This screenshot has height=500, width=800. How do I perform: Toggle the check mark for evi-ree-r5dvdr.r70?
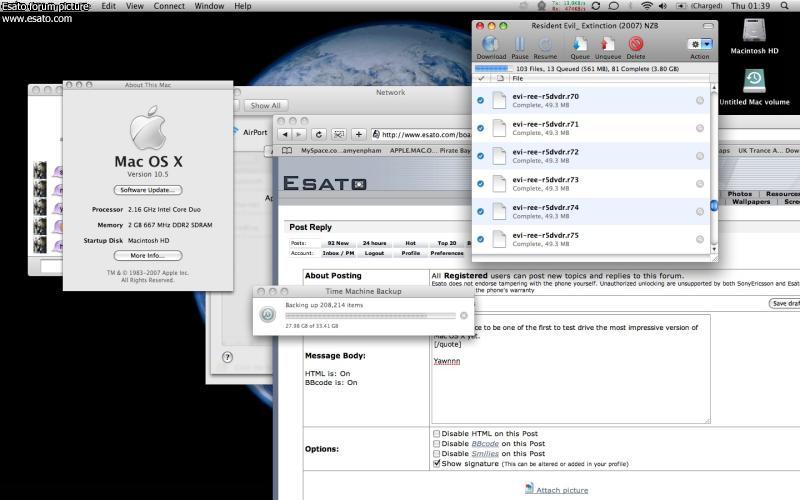tap(480, 101)
